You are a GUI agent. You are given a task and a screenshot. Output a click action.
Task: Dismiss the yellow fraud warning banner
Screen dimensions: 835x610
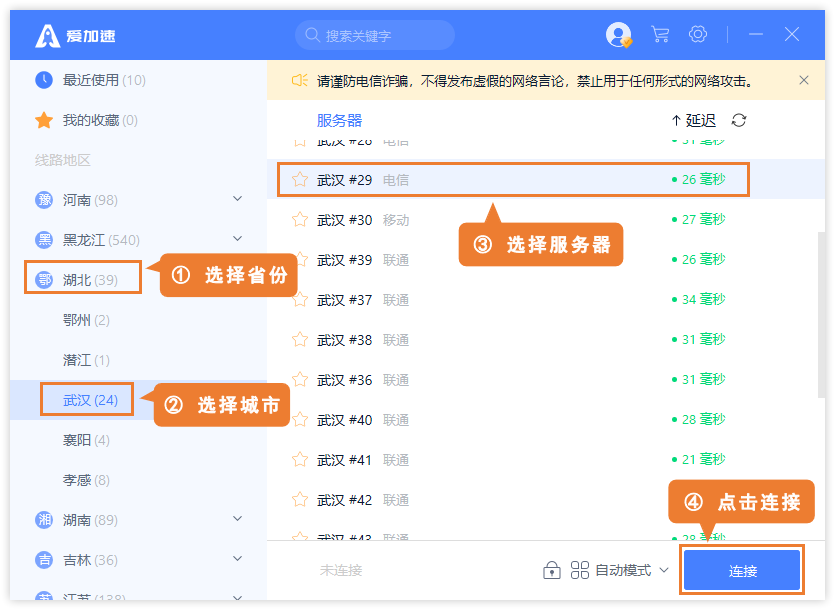pyautogui.click(x=804, y=80)
